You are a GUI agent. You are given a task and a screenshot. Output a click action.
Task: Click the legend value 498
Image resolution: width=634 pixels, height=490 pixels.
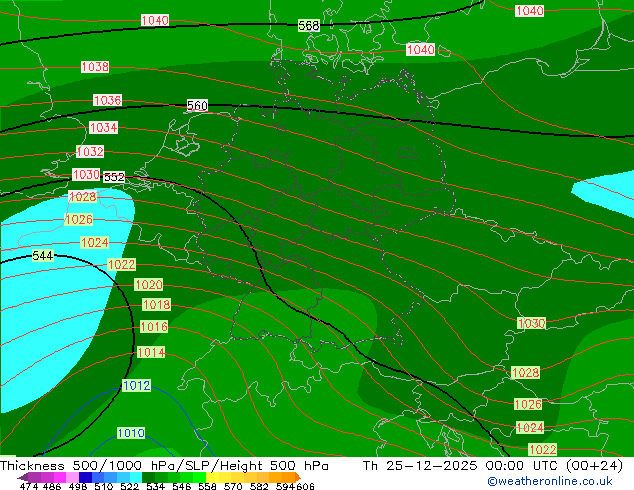(78, 486)
